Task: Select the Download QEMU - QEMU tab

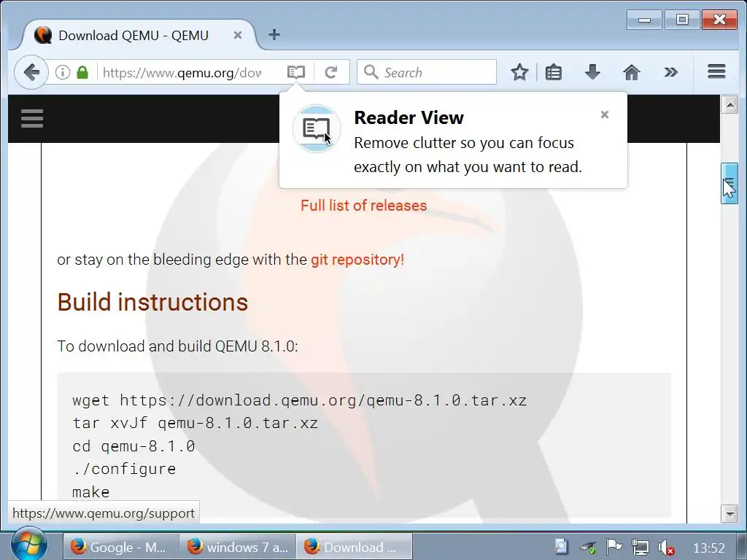Action: click(138, 35)
